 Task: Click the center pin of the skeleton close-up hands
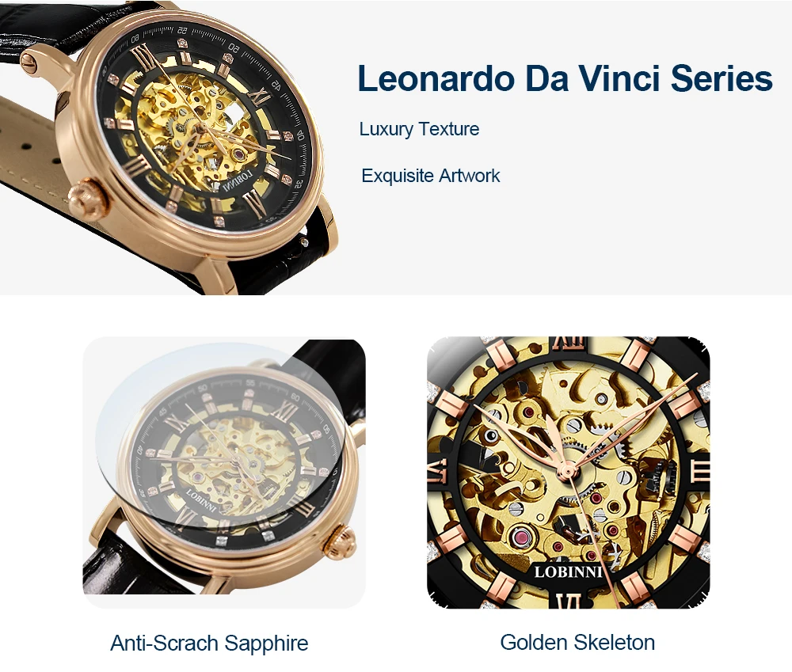(568, 472)
